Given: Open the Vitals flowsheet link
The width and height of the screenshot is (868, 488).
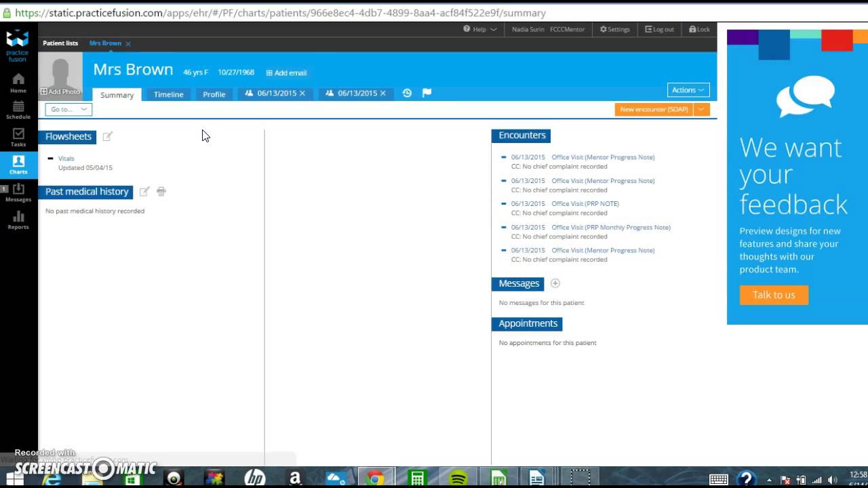Looking at the screenshot, I should 66,159.
